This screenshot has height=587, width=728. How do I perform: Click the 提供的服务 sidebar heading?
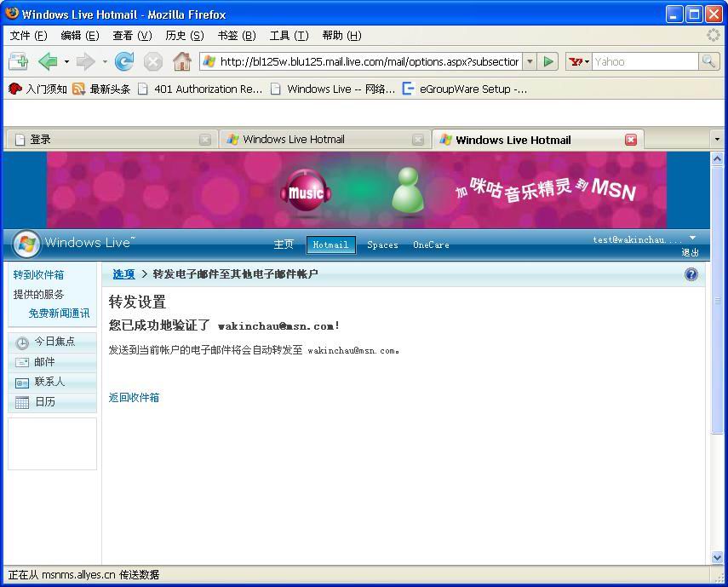38,295
